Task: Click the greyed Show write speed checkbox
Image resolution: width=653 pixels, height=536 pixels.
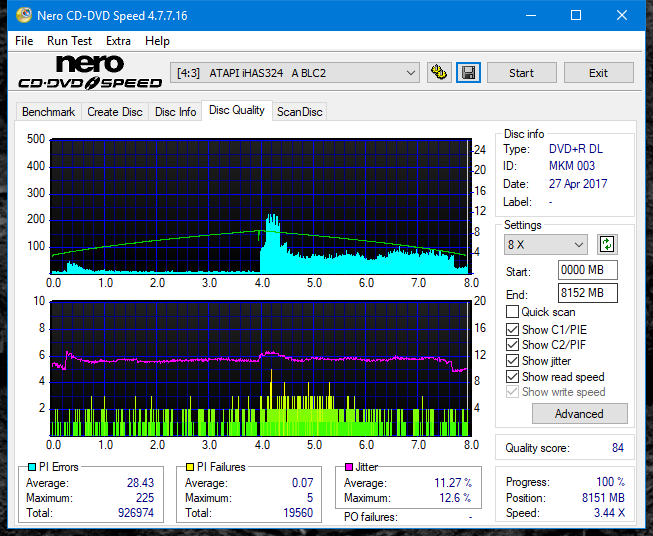Action: coord(512,392)
